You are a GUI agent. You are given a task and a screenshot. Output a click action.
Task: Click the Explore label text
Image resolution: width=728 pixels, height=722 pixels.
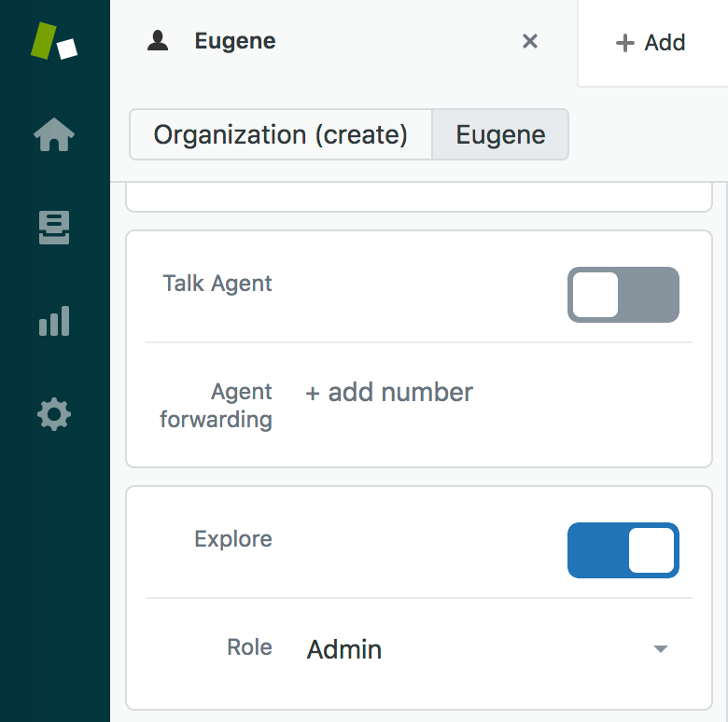pos(233,539)
